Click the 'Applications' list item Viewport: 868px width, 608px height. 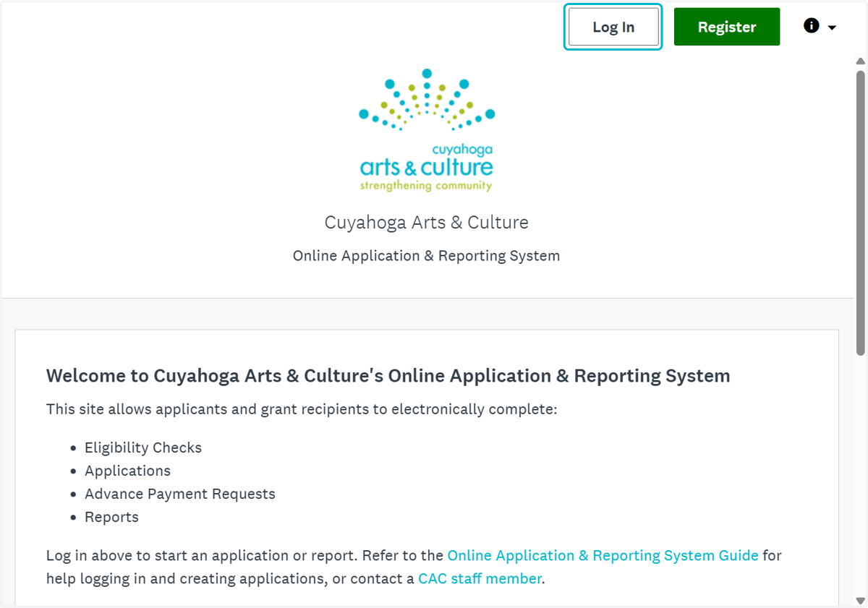click(x=127, y=471)
